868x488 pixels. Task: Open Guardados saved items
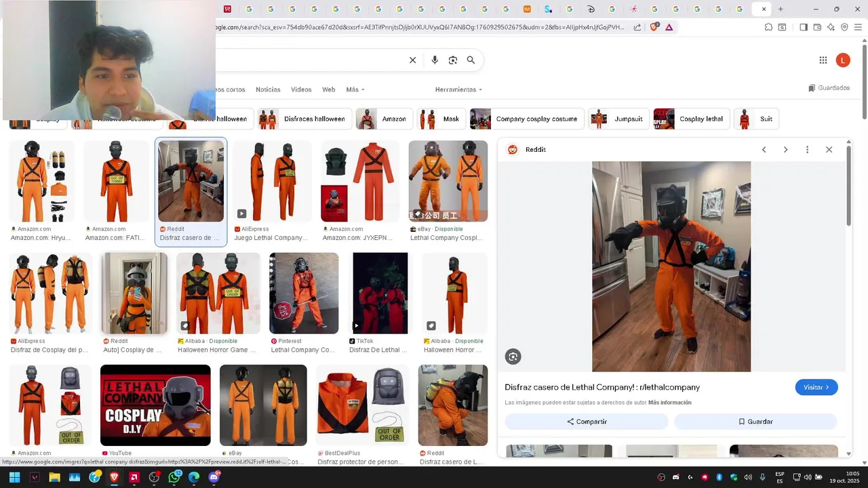829,88
